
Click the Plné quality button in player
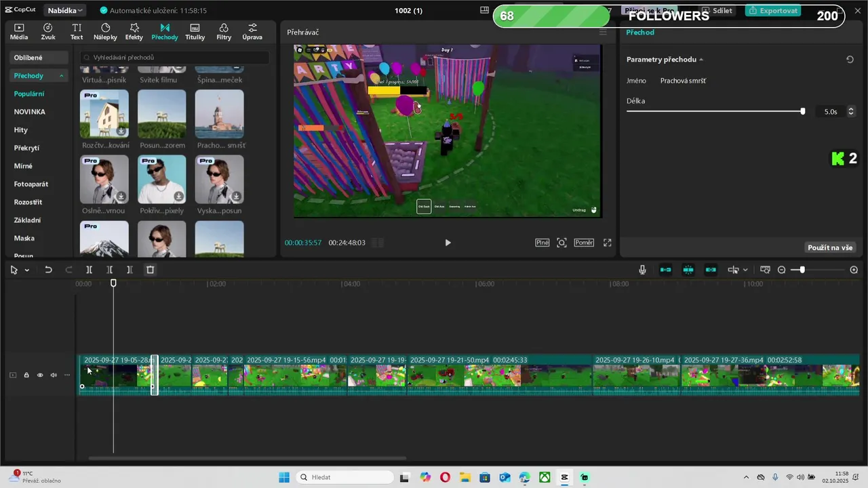(x=542, y=243)
